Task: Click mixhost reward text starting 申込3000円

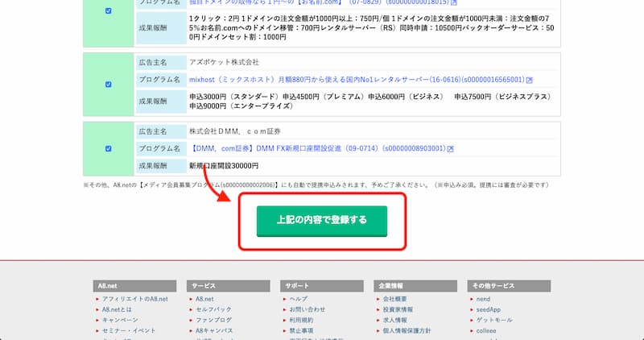Action: click(x=369, y=102)
